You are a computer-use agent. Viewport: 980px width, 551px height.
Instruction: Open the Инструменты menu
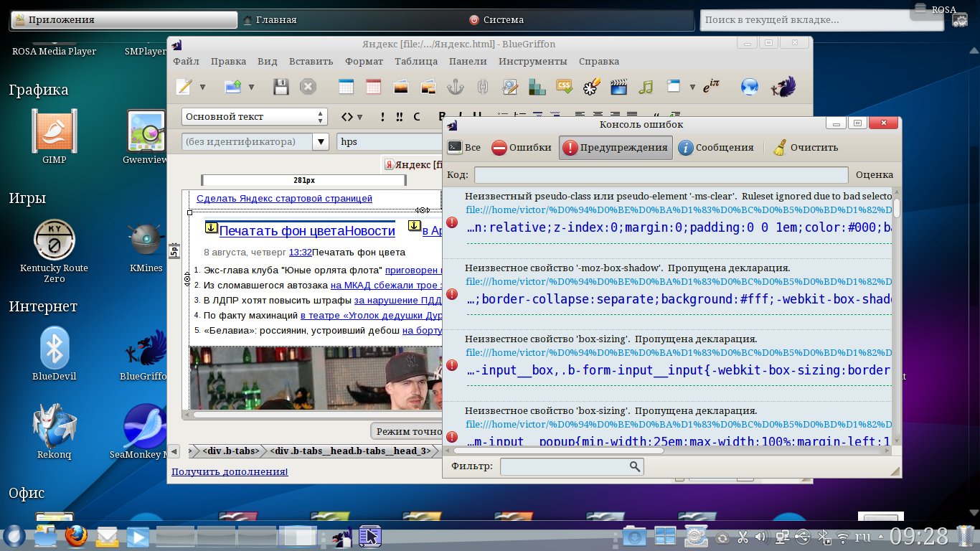(x=532, y=62)
